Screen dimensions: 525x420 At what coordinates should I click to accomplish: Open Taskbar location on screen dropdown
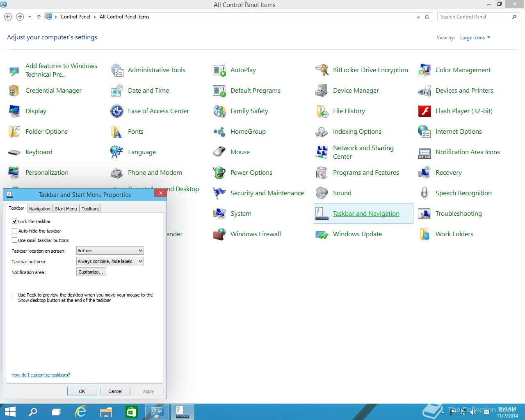110,251
